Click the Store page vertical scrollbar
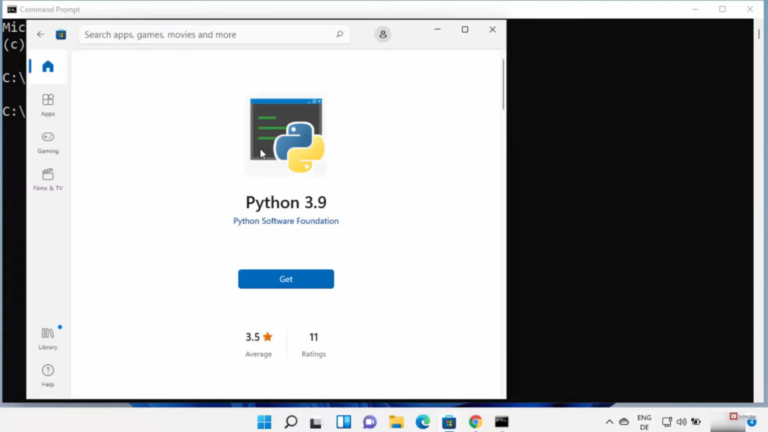 [x=503, y=85]
